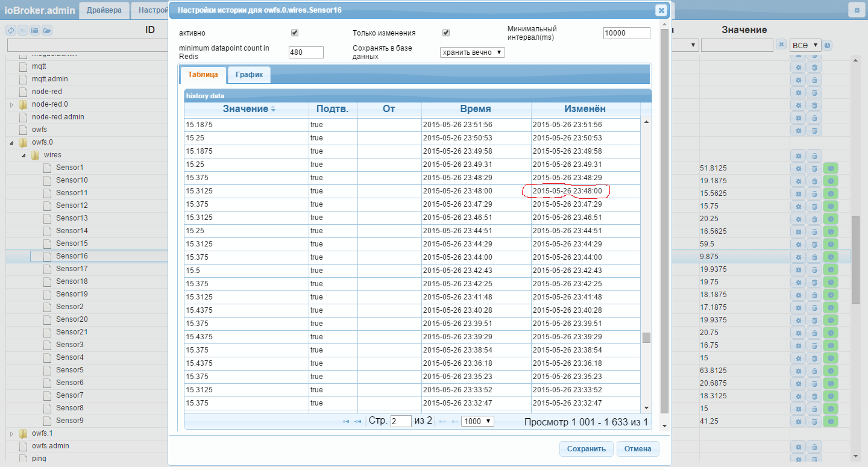Collapse the wires folder node
This screenshot has width=868, height=467.
[x=24, y=155]
